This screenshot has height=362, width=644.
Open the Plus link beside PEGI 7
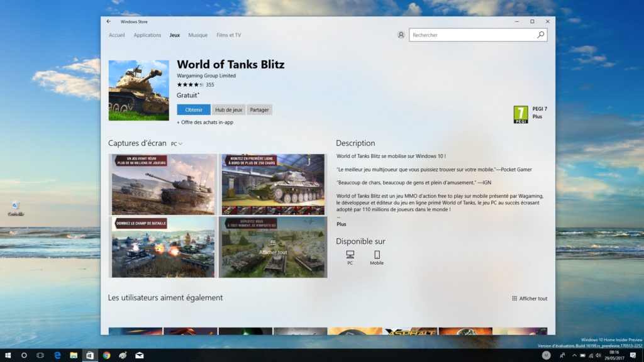click(537, 116)
